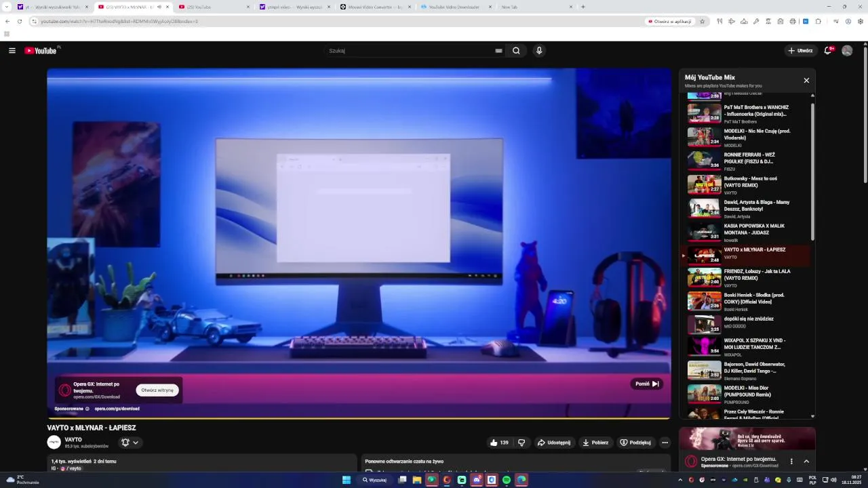Screen dimensions: 868x488
Task: Open VAYTO channel avatar
Action: 54,443
